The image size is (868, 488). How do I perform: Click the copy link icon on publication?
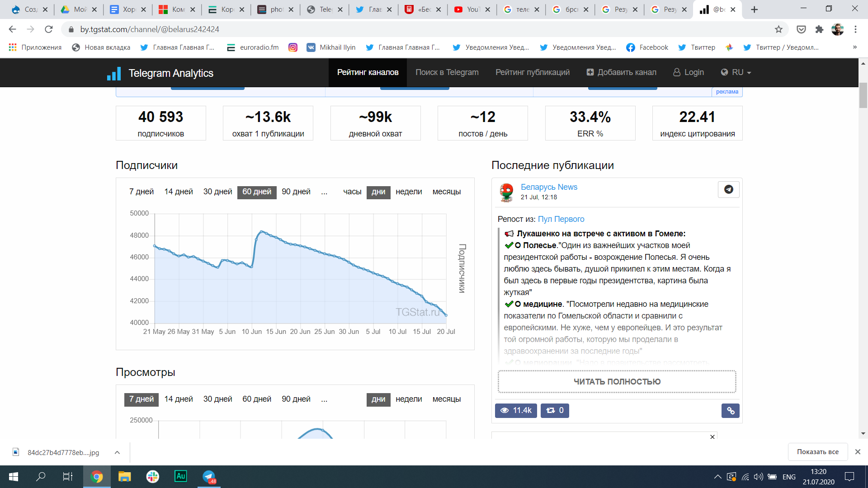(730, 410)
